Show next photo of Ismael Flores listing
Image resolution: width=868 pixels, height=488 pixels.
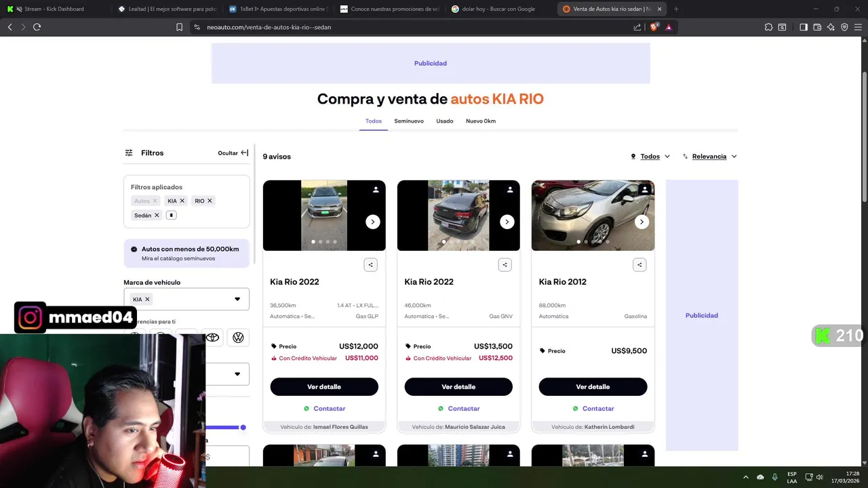372,222
